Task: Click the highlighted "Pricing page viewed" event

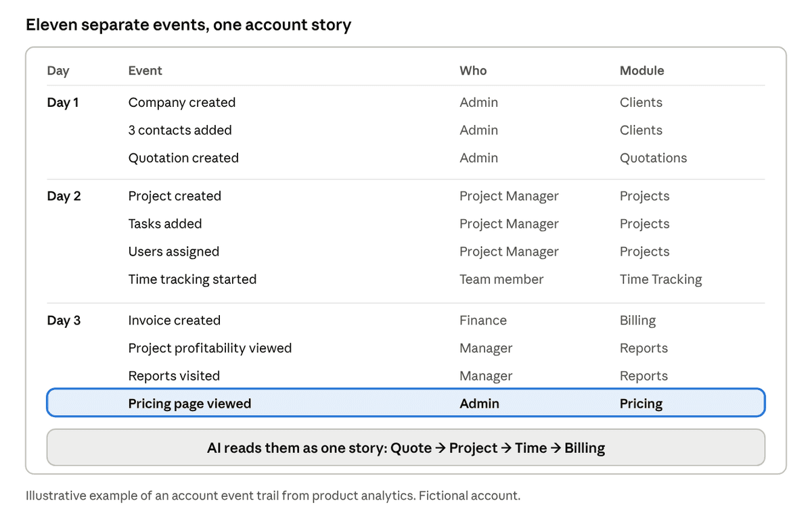Action: click(x=189, y=404)
